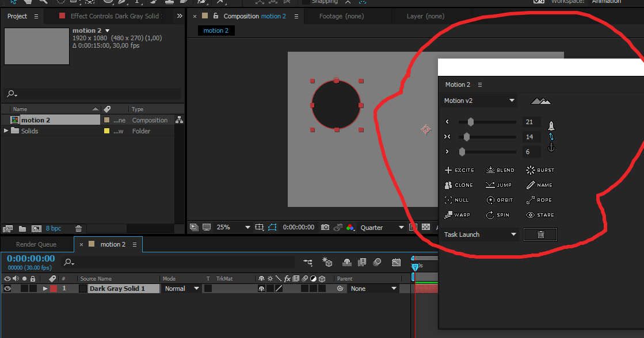Click the EXCITE tool in Motion 2

pyautogui.click(x=459, y=170)
